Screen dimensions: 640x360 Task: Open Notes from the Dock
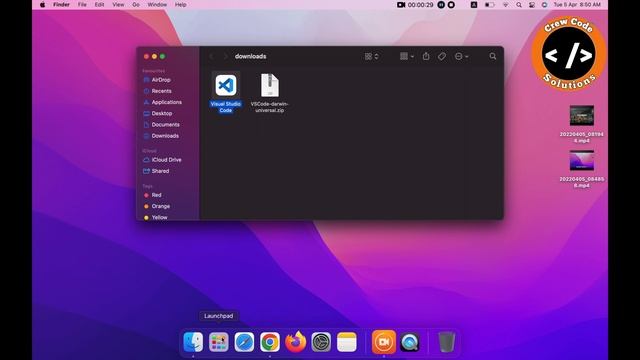[x=347, y=342]
